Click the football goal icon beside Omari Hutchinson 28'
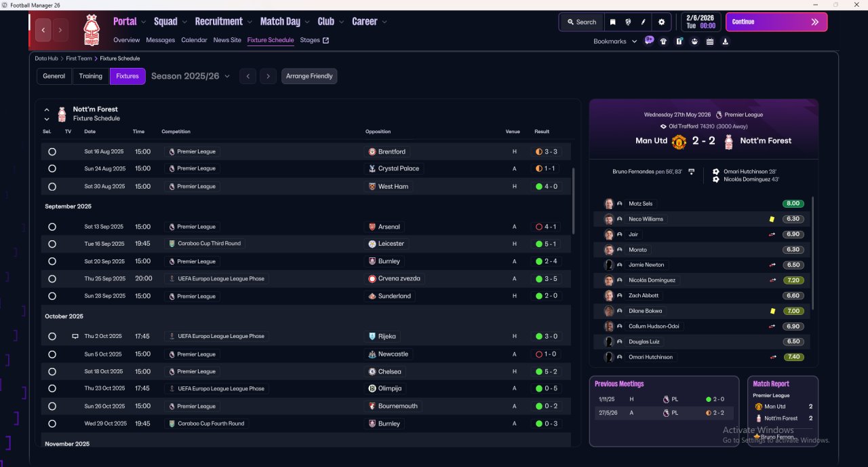Viewport: 868px width, 467px height. coord(716,172)
